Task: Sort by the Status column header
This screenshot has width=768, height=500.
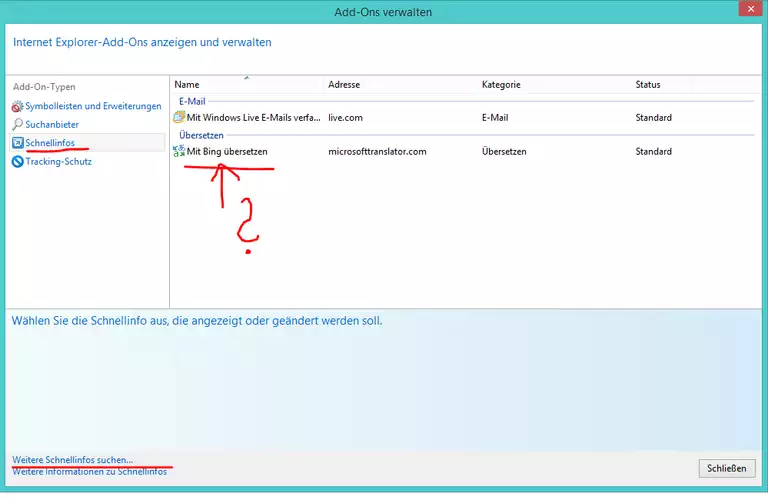Action: click(x=648, y=85)
